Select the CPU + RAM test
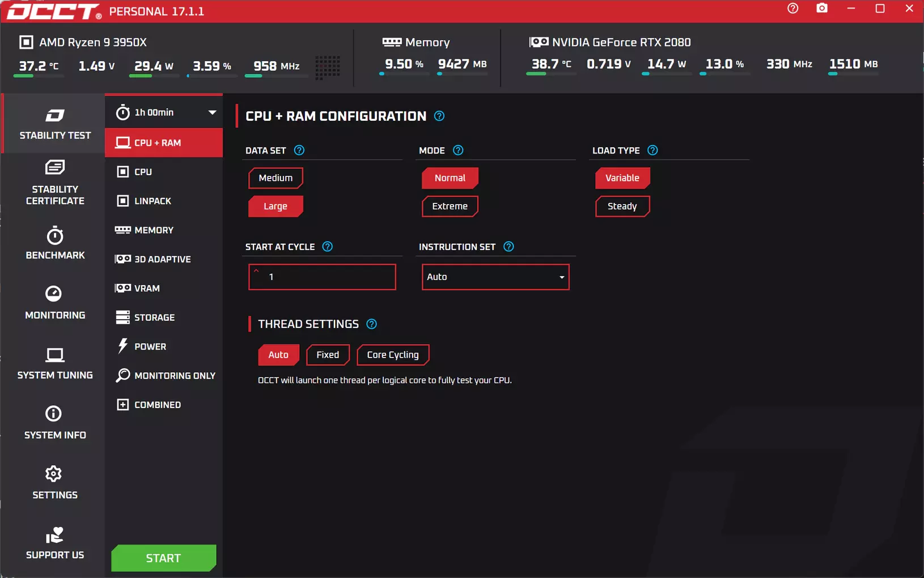This screenshot has height=578, width=924. (164, 143)
